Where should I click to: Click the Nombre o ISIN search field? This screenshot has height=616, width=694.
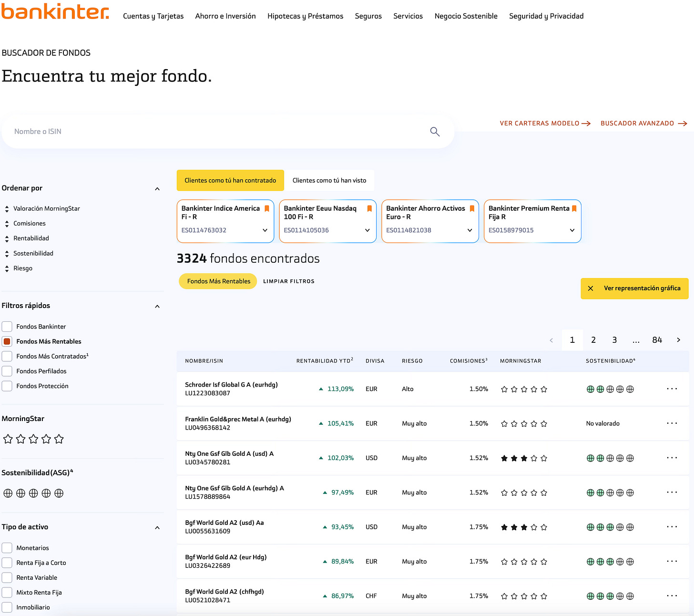tap(228, 132)
